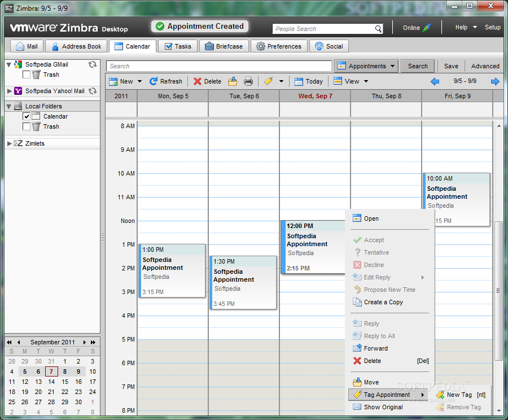Toggle the Local Folders Trash checkbox
508x420 pixels.
[27, 126]
